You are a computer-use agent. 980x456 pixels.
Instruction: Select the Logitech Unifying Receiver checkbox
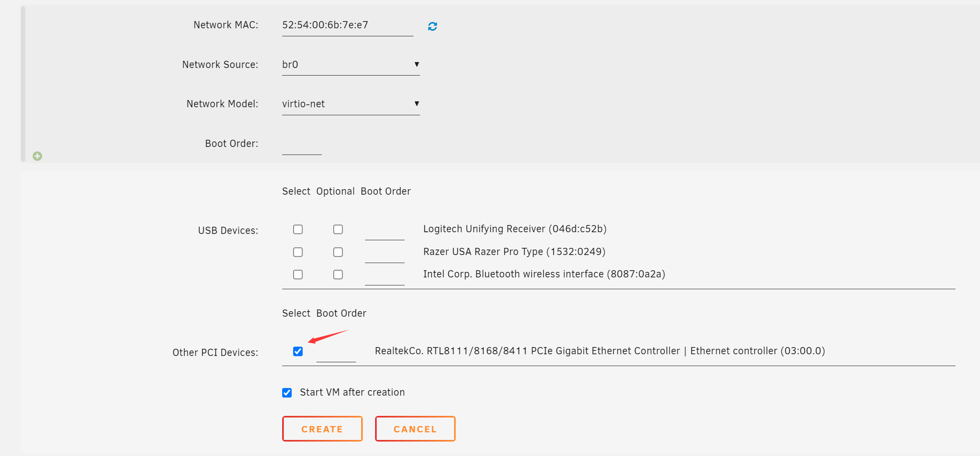click(x=298, y=229)
